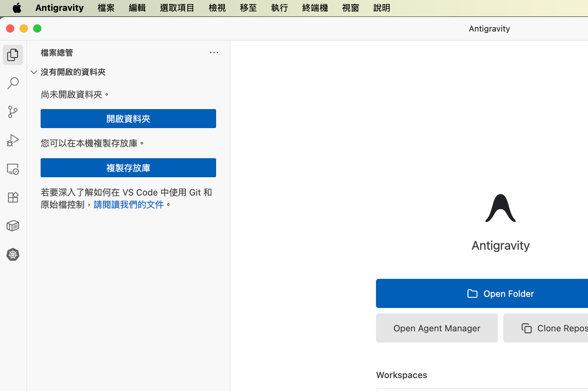This screenshot has height=391, width=588.
Task: Open the Extensions view
Action: [13, 197]
